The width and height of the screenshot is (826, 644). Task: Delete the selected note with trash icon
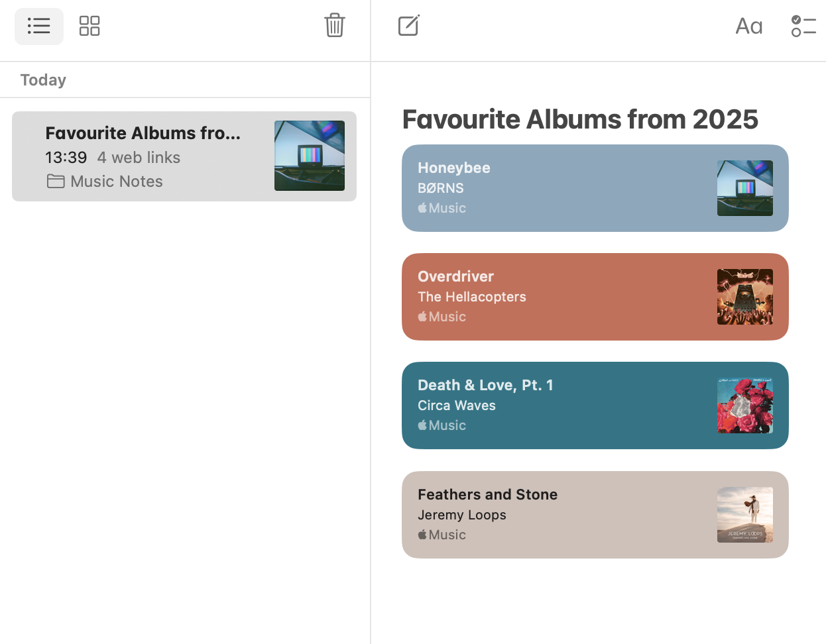coord(335,26)
